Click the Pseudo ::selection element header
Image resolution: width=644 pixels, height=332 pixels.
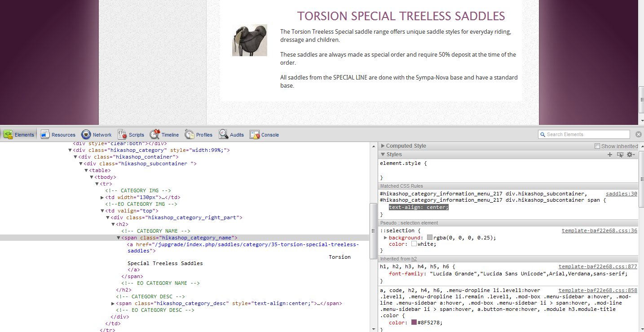(508, 223)
